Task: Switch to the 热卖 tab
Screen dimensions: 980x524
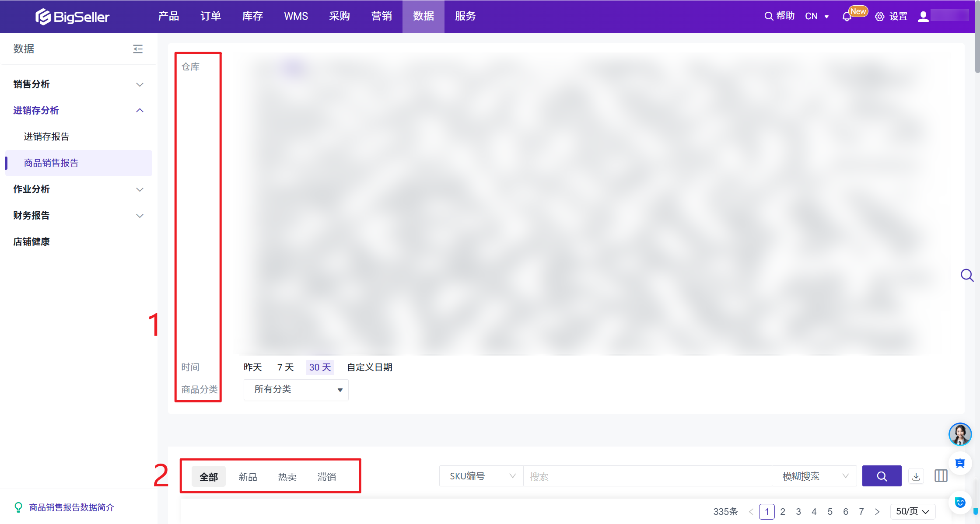Action: tap(287, 477)
